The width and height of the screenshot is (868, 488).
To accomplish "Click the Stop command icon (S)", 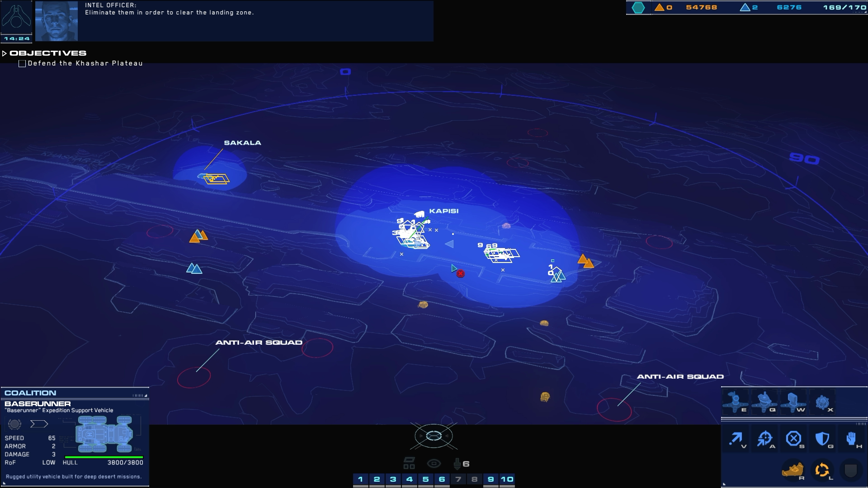I will tap(793, 438).
